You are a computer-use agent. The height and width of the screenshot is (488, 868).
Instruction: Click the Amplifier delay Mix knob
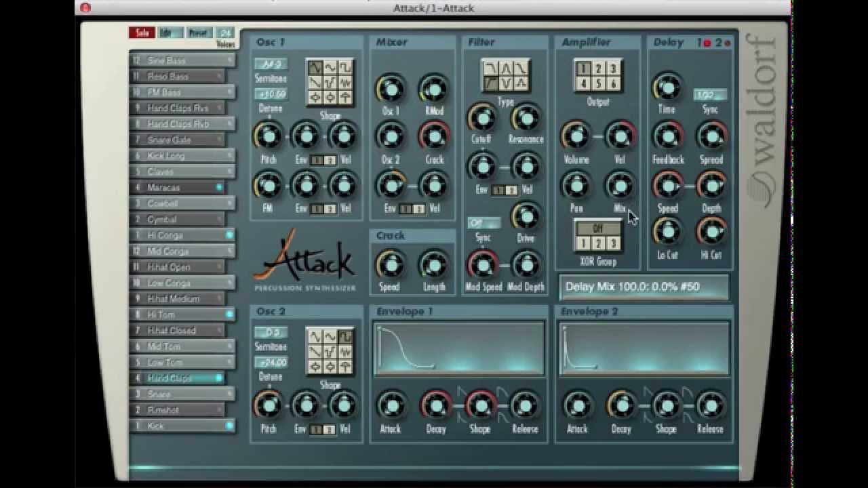[620, 185]
